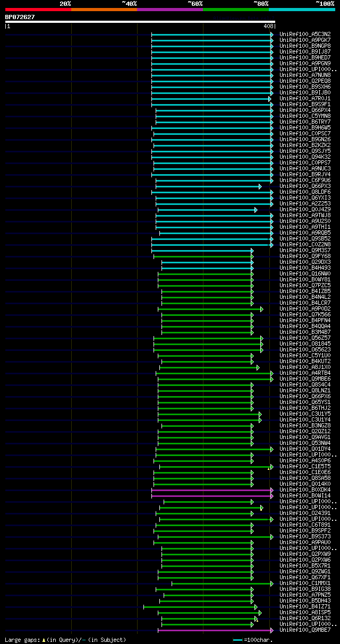Select the UniRef100_O24391 entry
Viewport: 340px width, 644px height.
(305, 513)
